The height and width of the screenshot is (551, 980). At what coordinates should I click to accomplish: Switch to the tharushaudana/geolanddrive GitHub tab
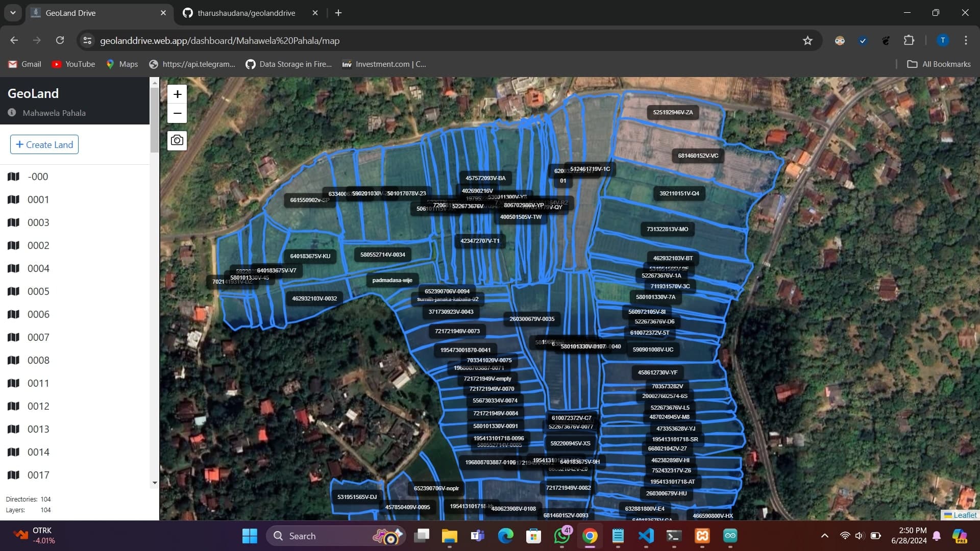tap(246, 13)
